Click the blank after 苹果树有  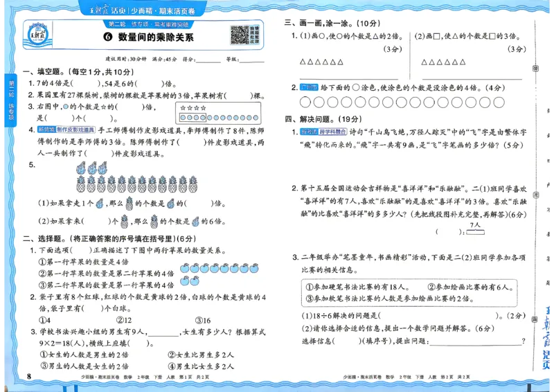coord(240,96)
